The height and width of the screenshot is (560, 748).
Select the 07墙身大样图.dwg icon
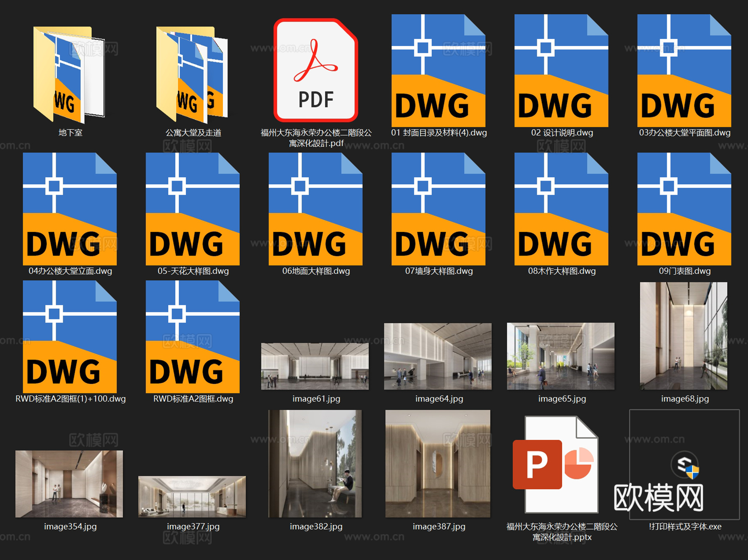click(x=438, y=209)
